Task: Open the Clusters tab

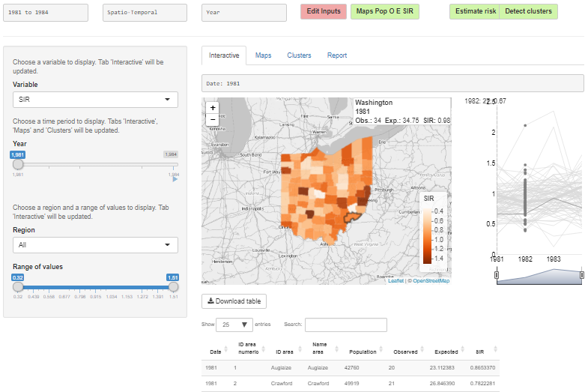Action: click(299, 55)
